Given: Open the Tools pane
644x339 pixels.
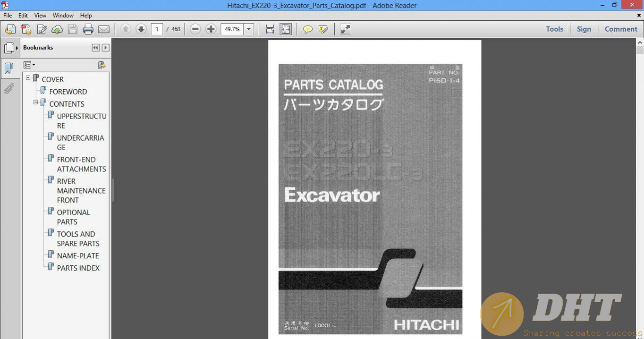Looking at the screenshot, I should [x=554, y=29].
